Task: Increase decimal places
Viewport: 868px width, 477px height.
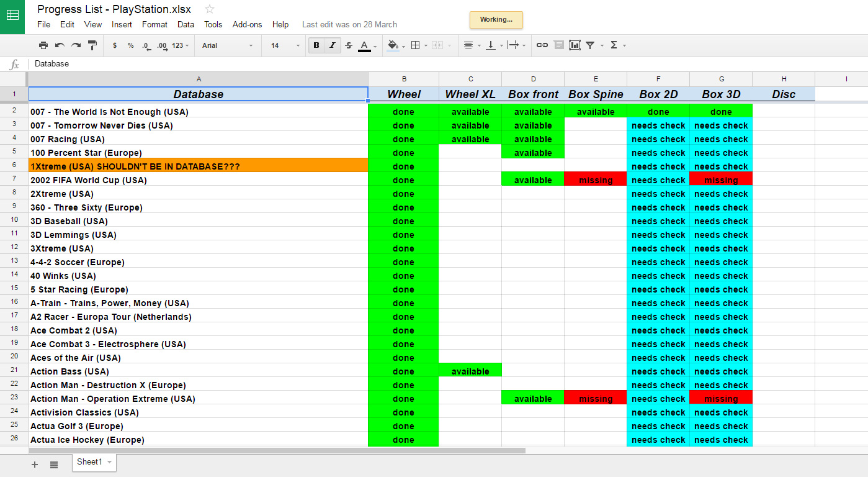Action: [x=162, y=45]
